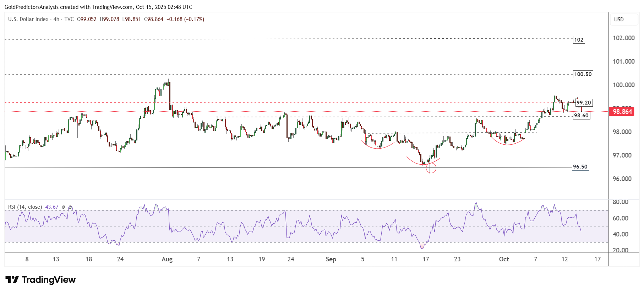Open the USD currency selector

619,20
